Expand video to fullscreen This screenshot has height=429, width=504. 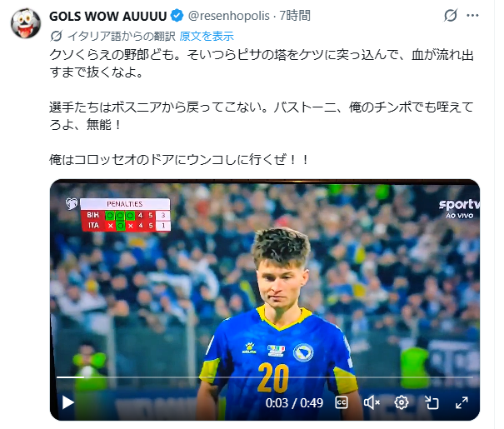coord(462,402)
